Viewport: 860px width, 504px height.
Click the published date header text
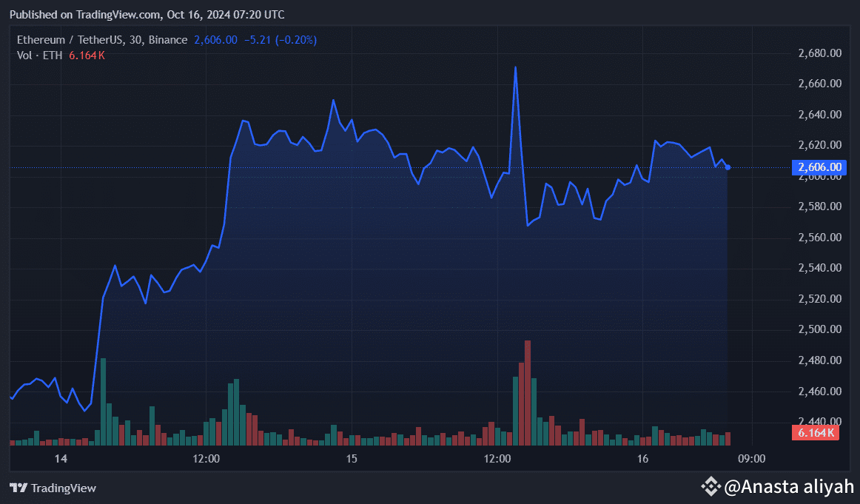(x=147, y=15)
